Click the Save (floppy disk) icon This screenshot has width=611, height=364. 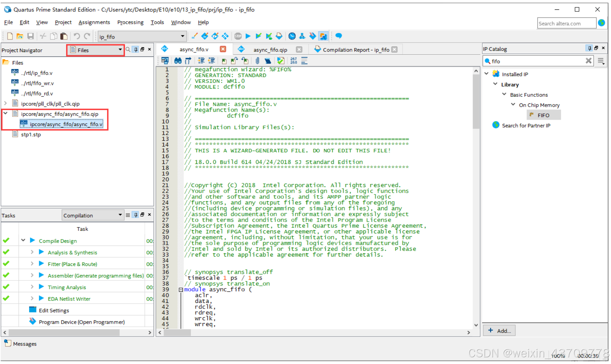point(31,36)
